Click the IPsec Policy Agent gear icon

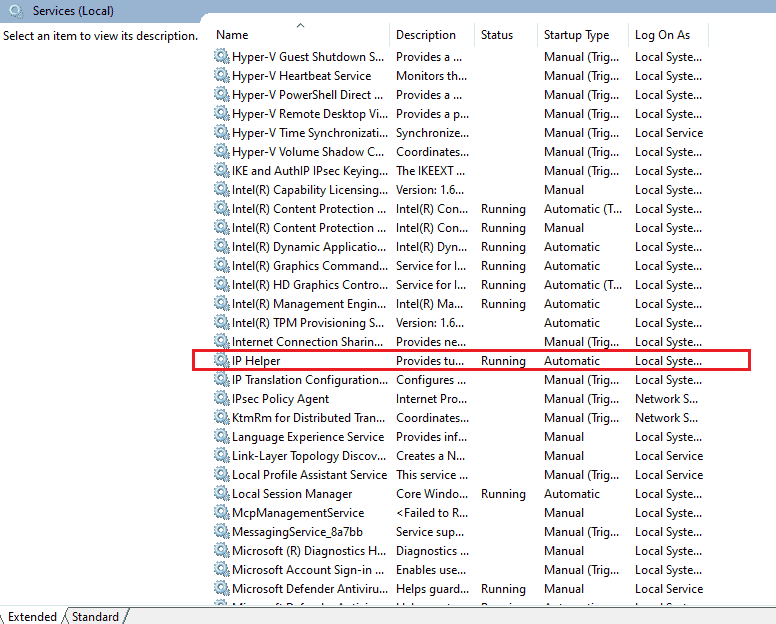(221, 398)
